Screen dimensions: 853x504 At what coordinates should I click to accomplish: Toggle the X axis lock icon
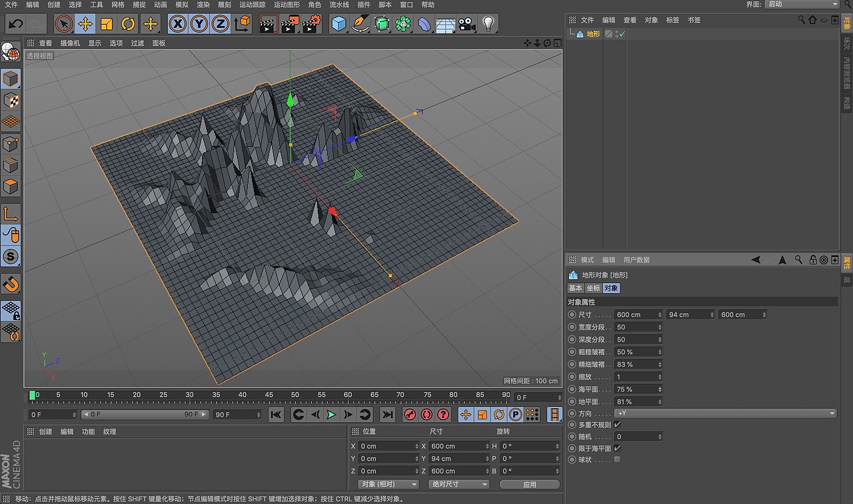click(177, 25)
